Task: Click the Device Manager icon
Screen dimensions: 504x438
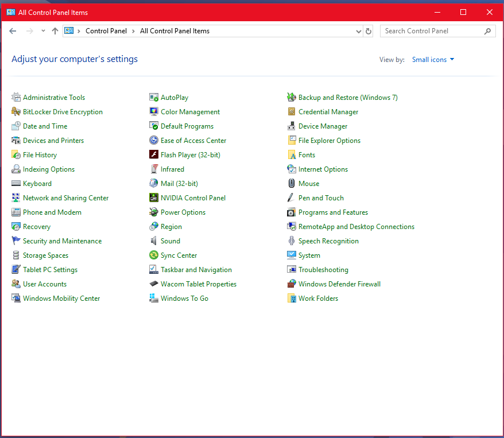Action: tap(291, 126)
